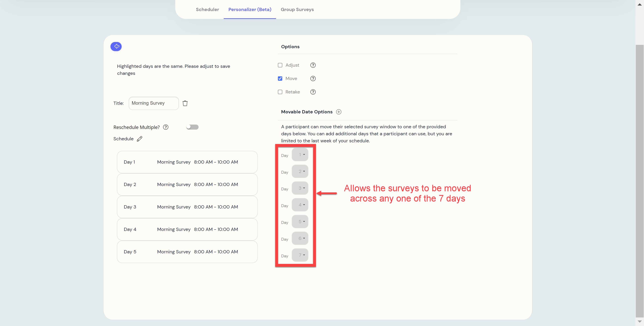Image resolution: width=644 pixels, height=326 pixels.
Task: Click the back arrow navigation icon
Action: (x=117, y=46)
